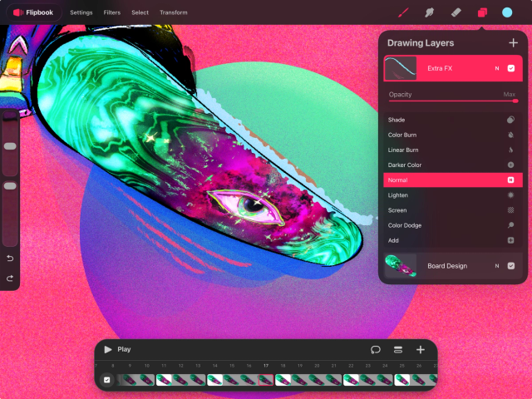This screenshot has width=532, height=399.
Task: Select frame 14 thumbnail
Action: (214, 380)
